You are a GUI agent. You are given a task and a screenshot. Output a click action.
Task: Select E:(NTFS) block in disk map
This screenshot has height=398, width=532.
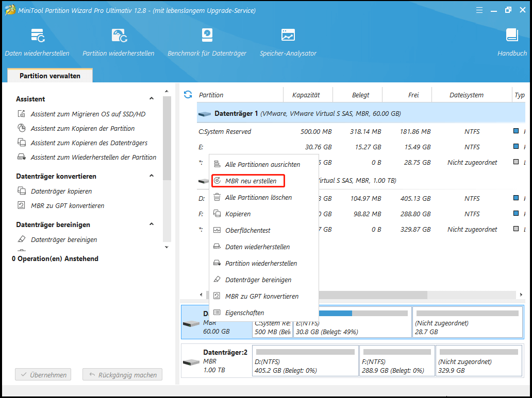352,322
